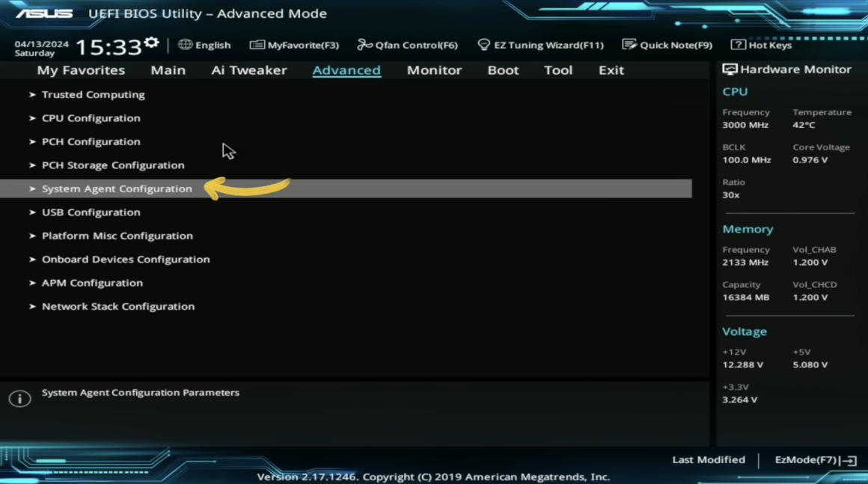Click the System Agent Configuration Parameters help text
Viewport: 868px width, 484px height.
pyautogui.click(x=141, y=393)
